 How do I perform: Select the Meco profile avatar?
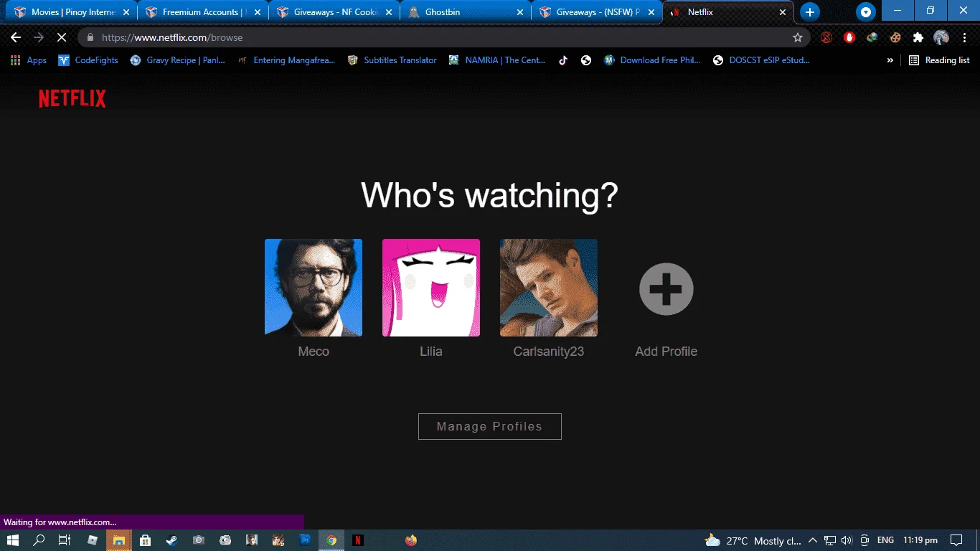(314, 288)
